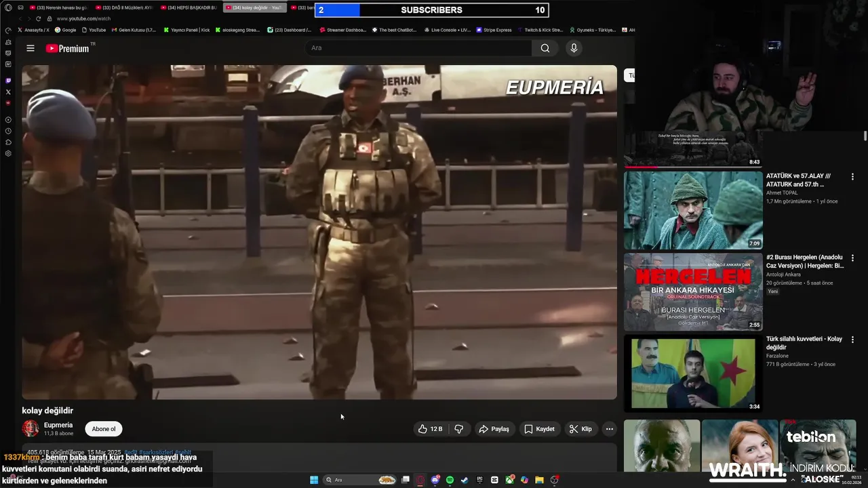Image resolution: width=868 pixels, height=488 pixels.
Task: Reload the page with refresh icon
Action: pos(38,19)
